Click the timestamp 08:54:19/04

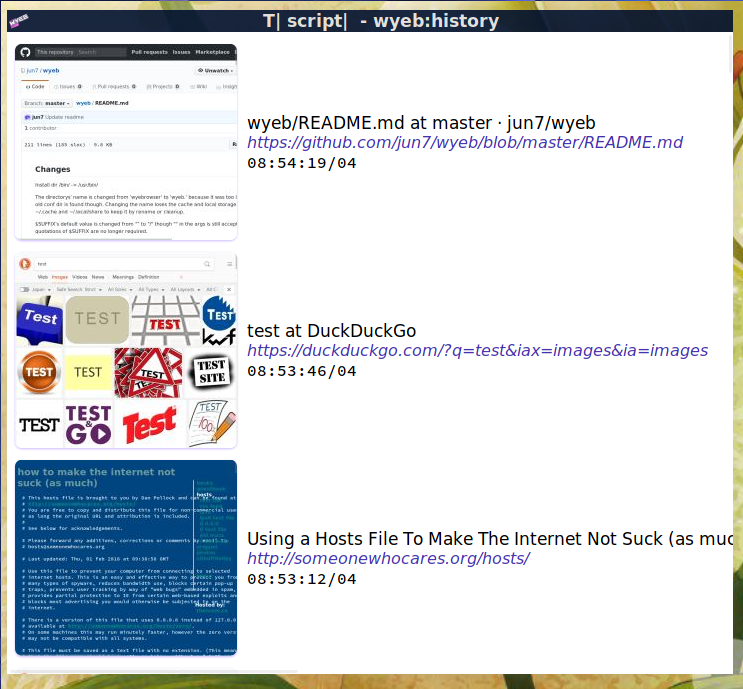pyautogui.click(x=302, y=163)
